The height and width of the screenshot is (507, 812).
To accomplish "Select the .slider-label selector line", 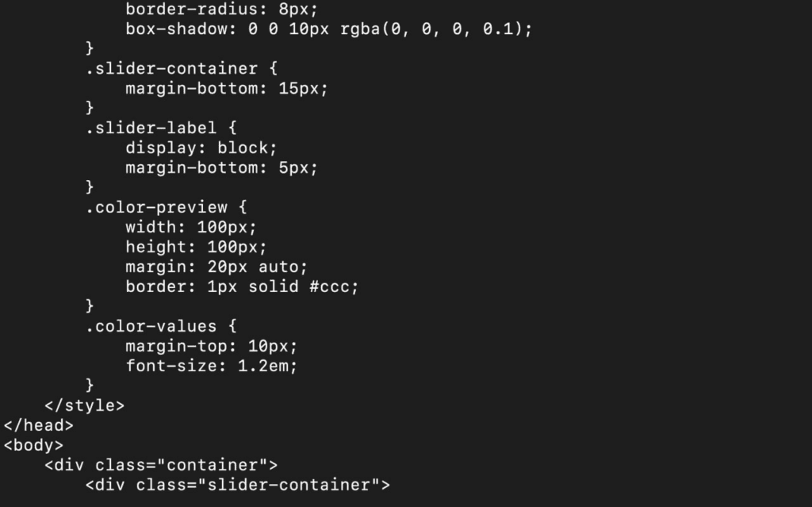I will click(160, 128).
